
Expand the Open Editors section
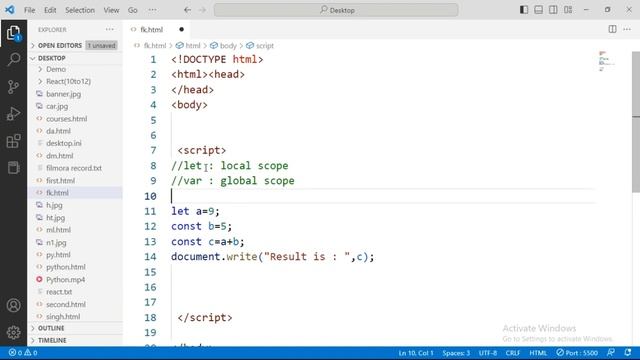coord(75,45)
